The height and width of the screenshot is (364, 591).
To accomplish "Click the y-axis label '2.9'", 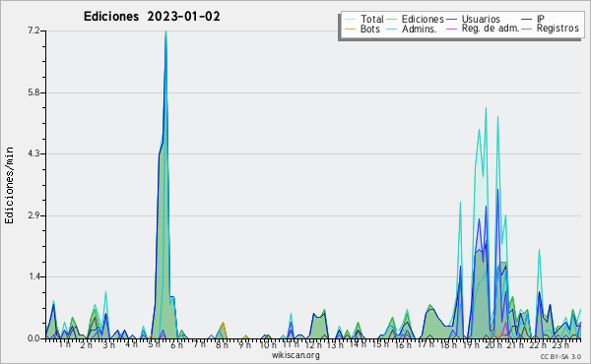I will (33, 215).
